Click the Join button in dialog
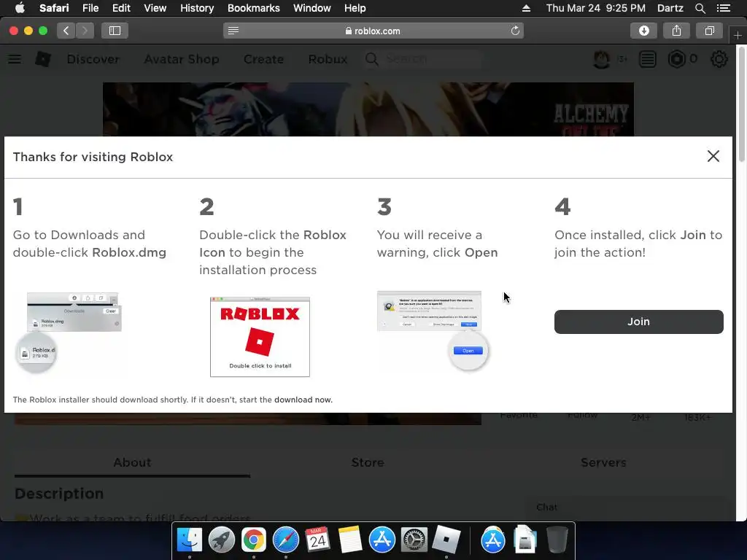 pos(638,322)
